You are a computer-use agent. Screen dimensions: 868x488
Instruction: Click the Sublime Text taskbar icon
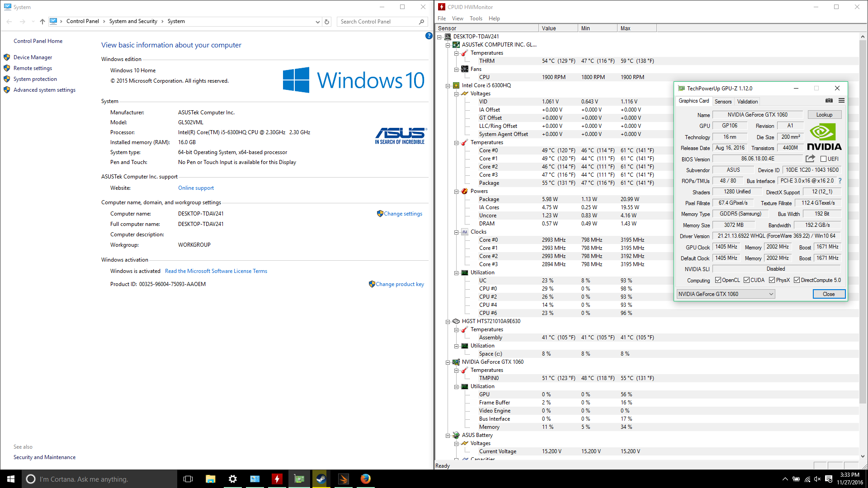(343, 479)
